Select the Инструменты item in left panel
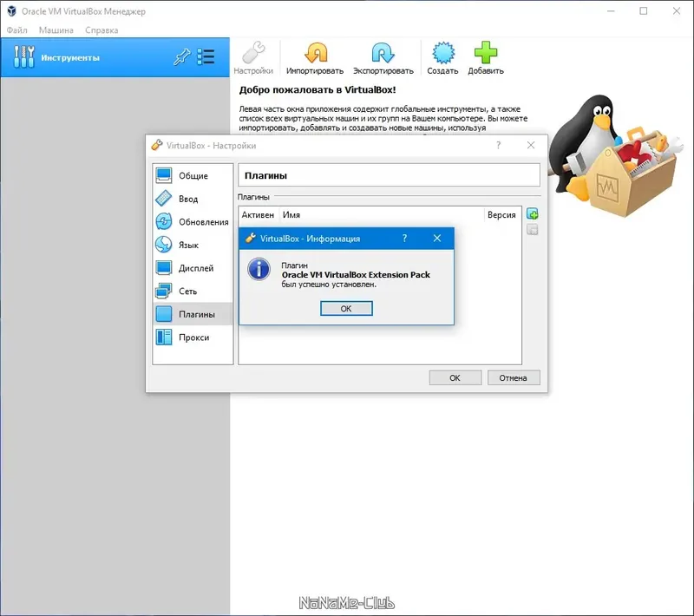 115,57
